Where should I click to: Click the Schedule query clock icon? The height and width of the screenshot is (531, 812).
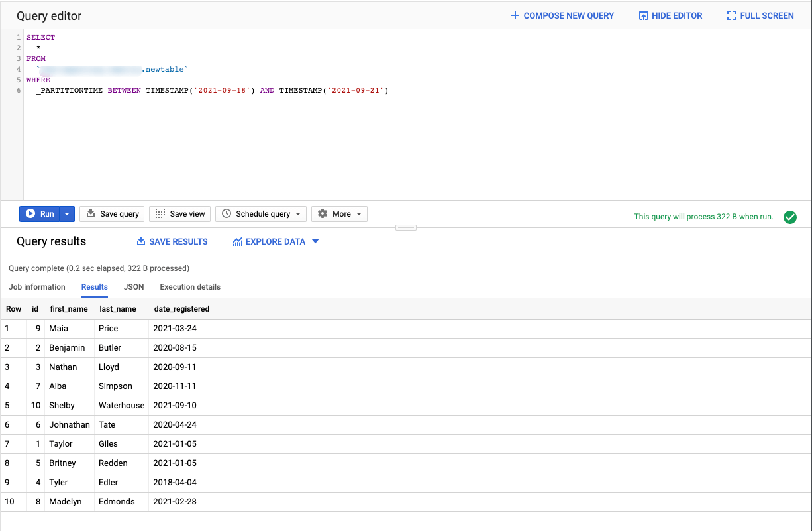[227, 213]
